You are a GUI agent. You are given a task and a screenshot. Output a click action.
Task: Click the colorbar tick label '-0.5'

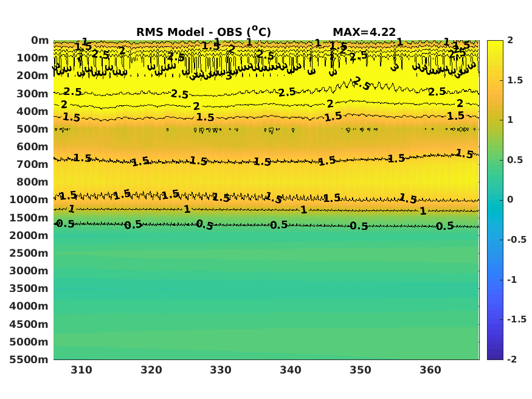(517, 240)
